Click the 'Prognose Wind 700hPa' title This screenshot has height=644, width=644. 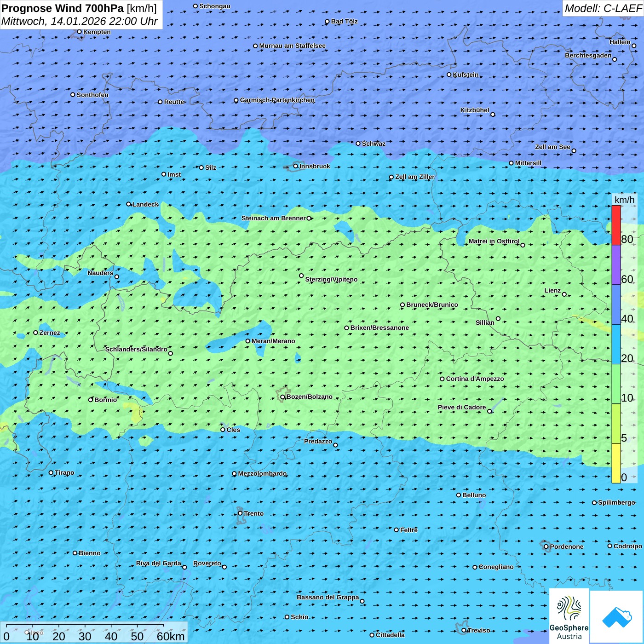63,8
